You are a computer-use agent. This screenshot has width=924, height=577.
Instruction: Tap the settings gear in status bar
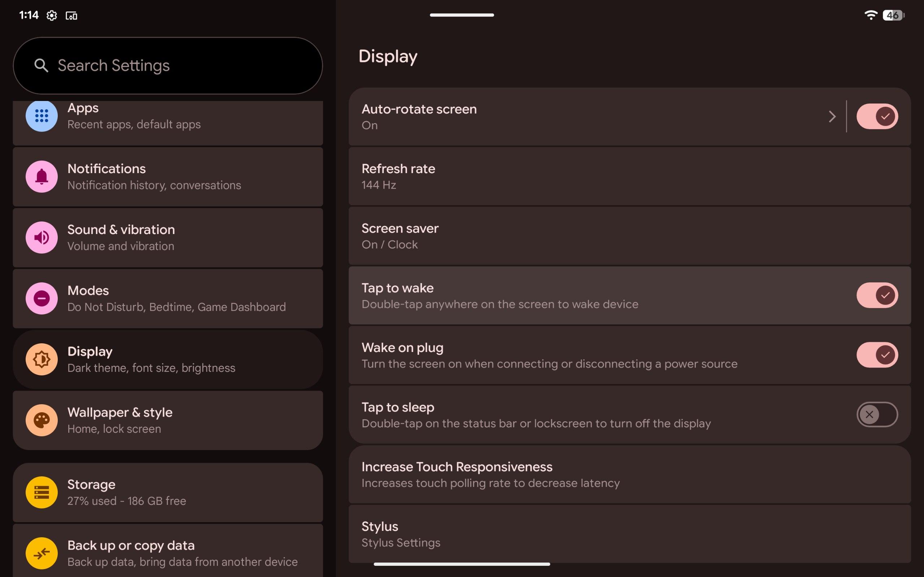(x=52, y=15)
